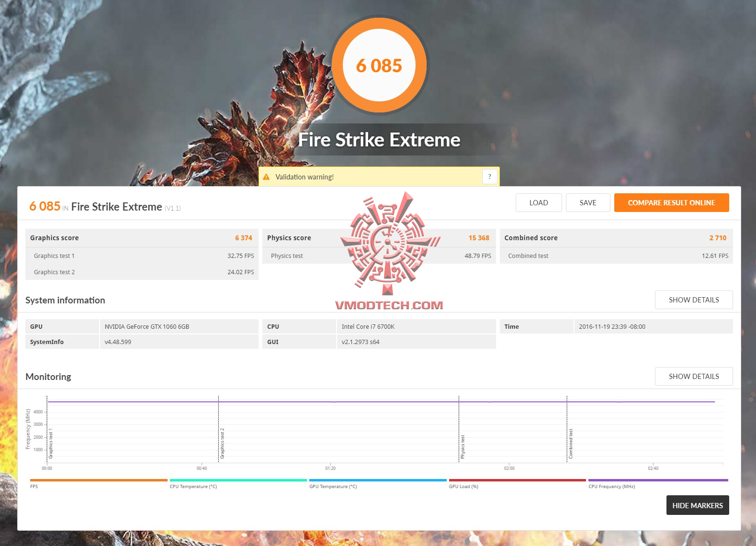This screenshot has width=756, height=546.
Task: Select the Combined test chart marker
Action: (x=571, y=444)
